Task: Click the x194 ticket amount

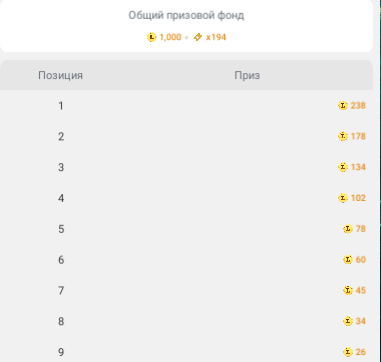Action: pyautogui.click(x=216, y=37)
